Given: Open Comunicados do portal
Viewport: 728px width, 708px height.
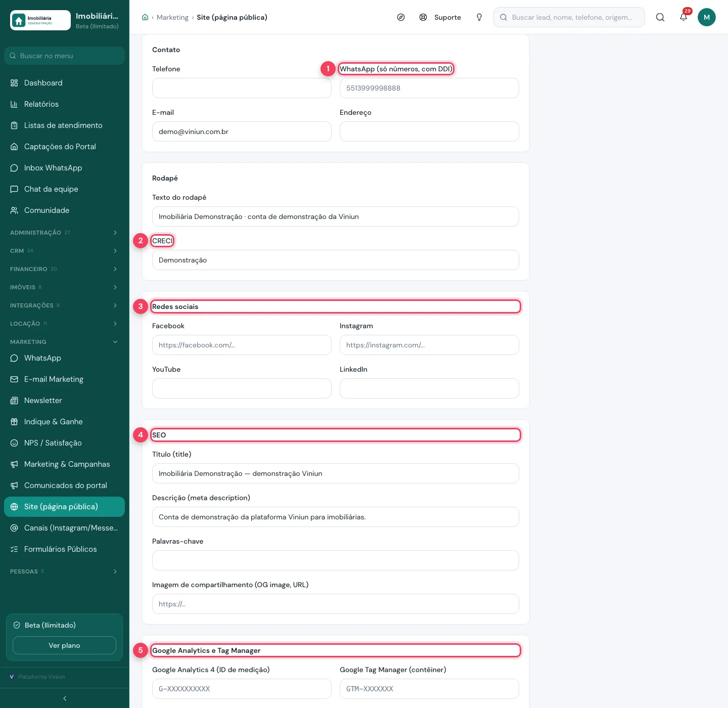Looking at the screenshot, I should [x=64, y=485].
